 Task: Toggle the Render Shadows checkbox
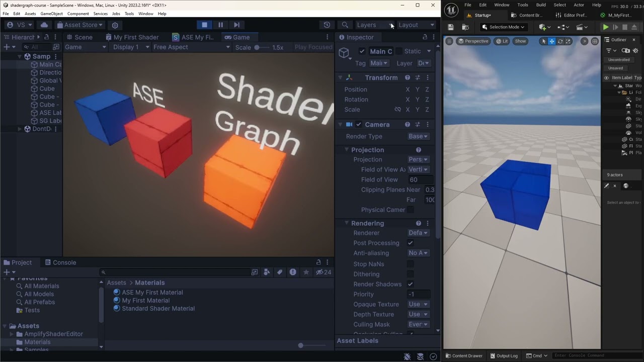pos(411,284)
